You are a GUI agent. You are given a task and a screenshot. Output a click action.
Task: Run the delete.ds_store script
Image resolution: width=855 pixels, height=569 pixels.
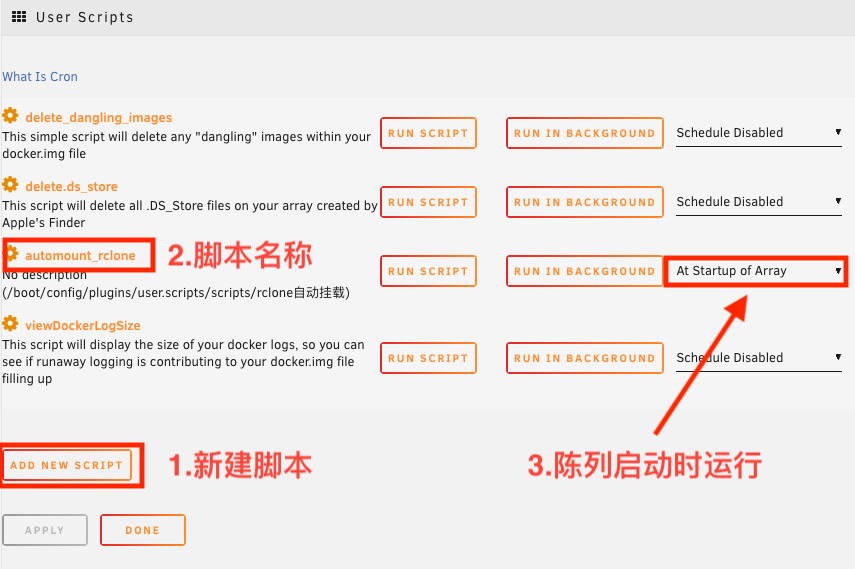pos(428,202)
